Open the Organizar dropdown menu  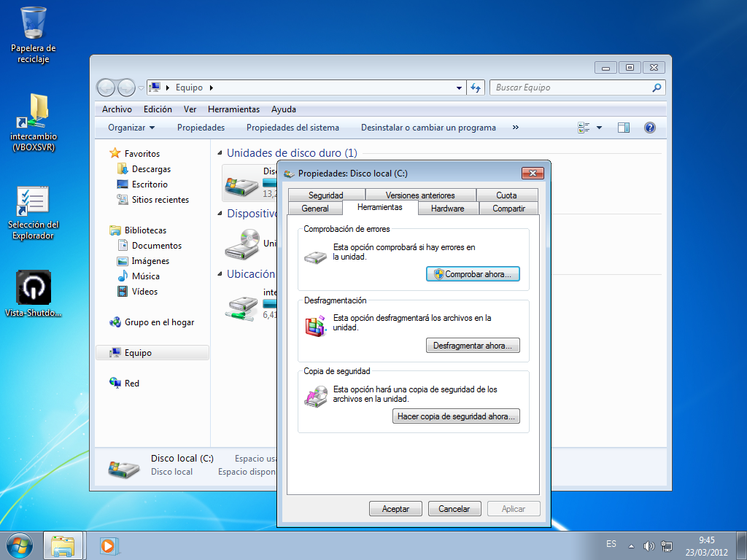coord(131,128)
